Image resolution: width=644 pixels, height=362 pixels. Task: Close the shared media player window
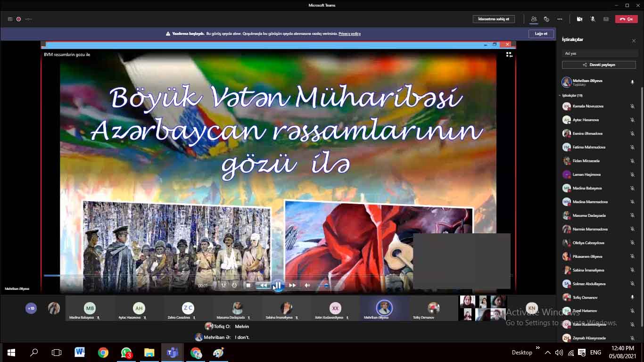pyautogui.click(x=507, y=44)
